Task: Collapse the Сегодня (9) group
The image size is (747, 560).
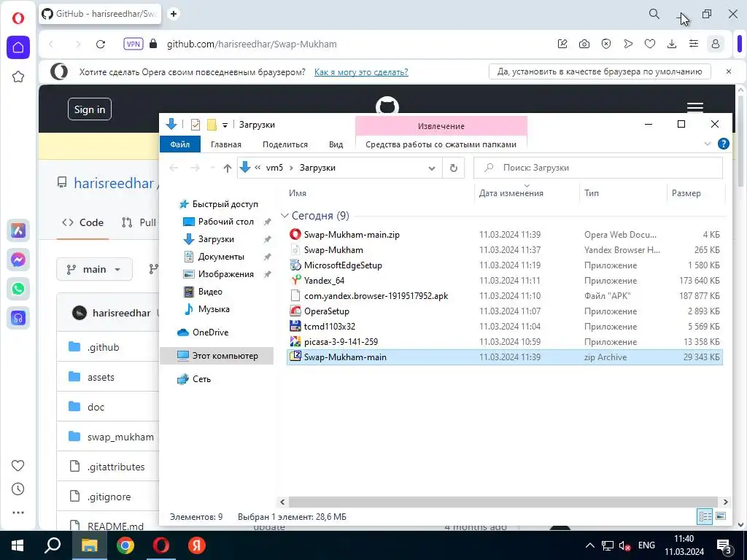Action: pos(285,216)
